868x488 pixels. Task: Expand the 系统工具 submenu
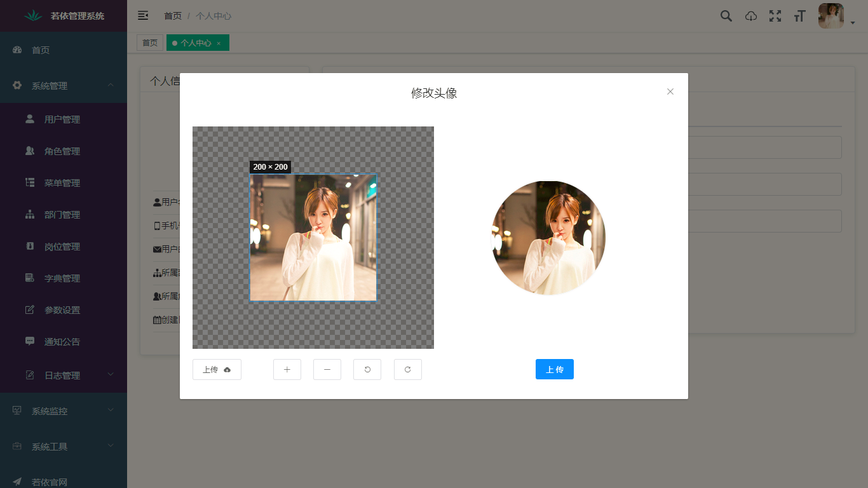(64, 446)
